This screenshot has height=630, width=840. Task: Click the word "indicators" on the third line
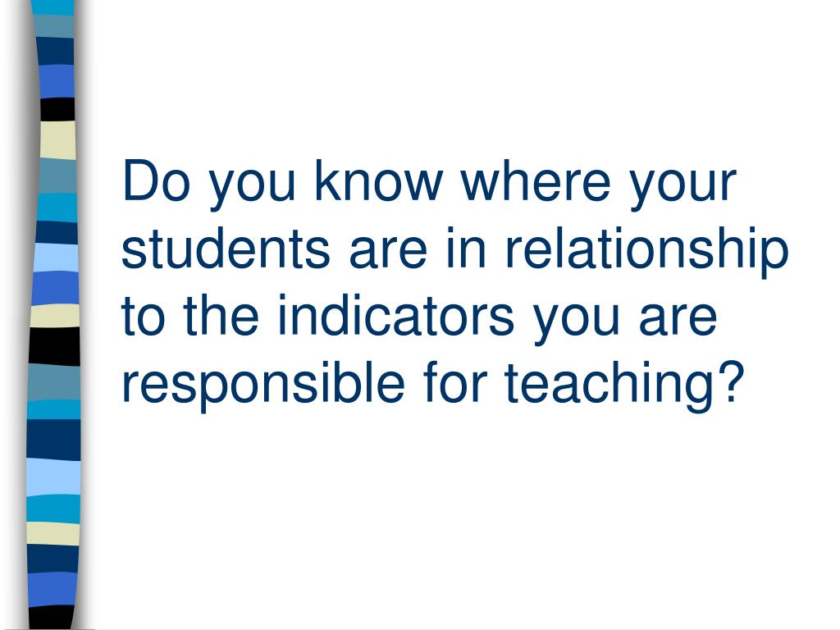(x=396, y=314)
